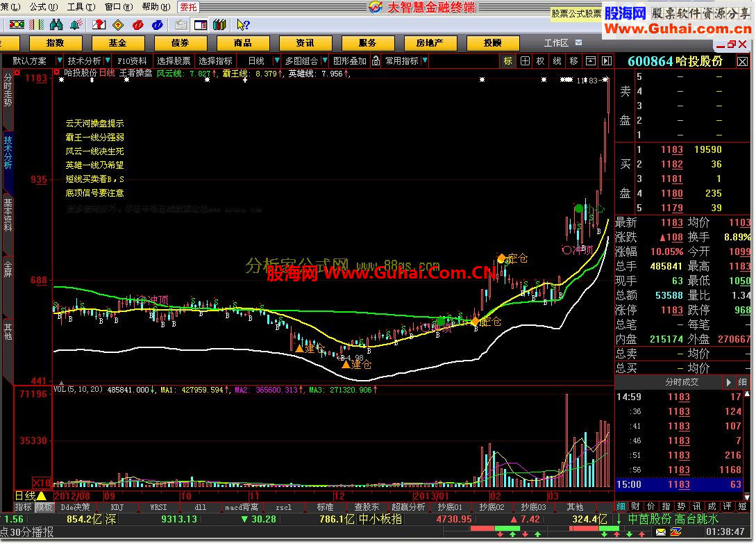Viewport: 756px width, 544px height.
Task: Click the red question mark envelope icon
Action: pyautogui.click(x=99, y=24)
